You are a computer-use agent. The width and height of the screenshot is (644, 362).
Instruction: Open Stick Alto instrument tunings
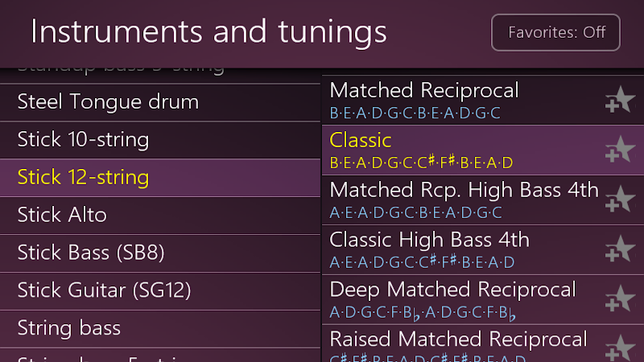click(160, 216)
